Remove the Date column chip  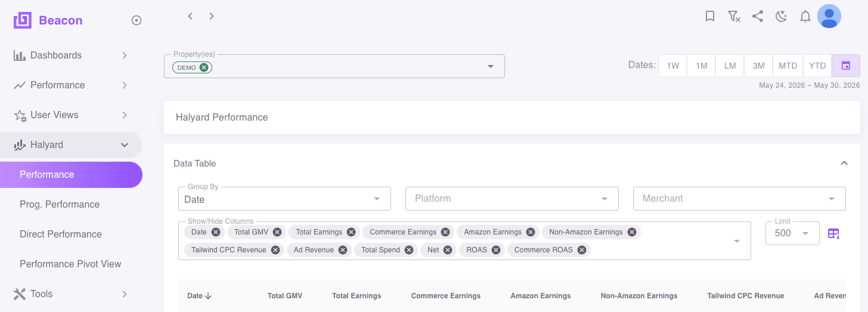click(216, 232)
